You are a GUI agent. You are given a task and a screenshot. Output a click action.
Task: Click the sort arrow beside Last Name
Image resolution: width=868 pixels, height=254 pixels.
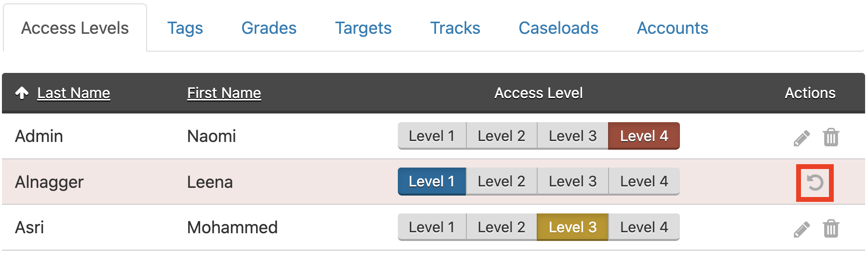click(22, 93)
